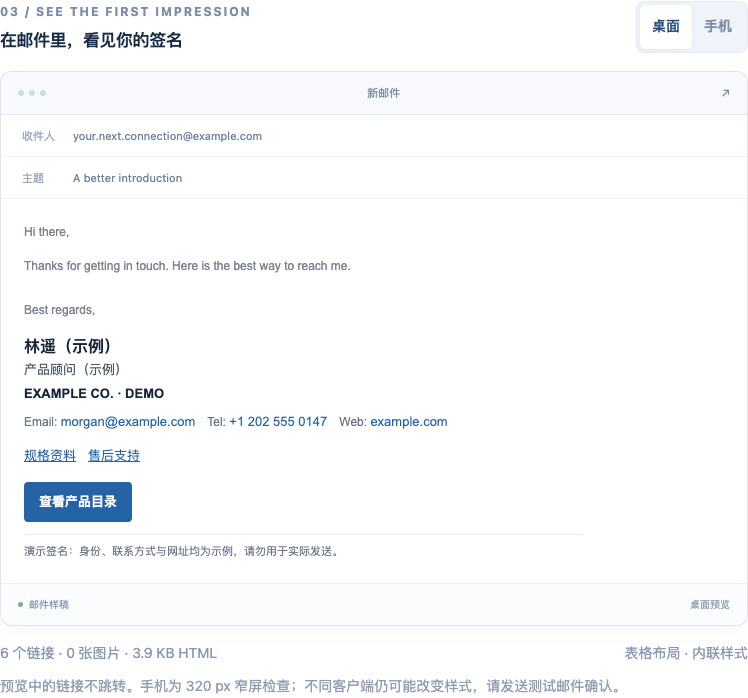This screenshot has width=748, height=698.
Task: Click the job title 产品顾问（示例）
Action: point(72,369)
